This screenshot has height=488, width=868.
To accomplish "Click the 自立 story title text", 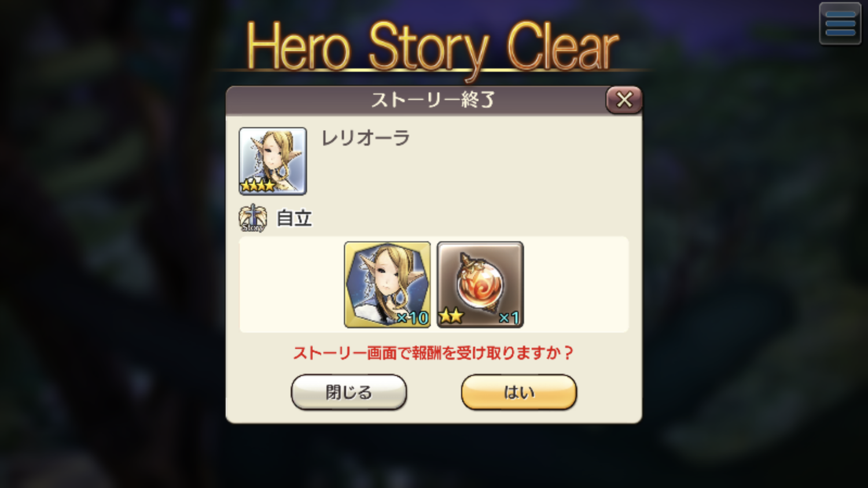I will (x=295, y=219).
